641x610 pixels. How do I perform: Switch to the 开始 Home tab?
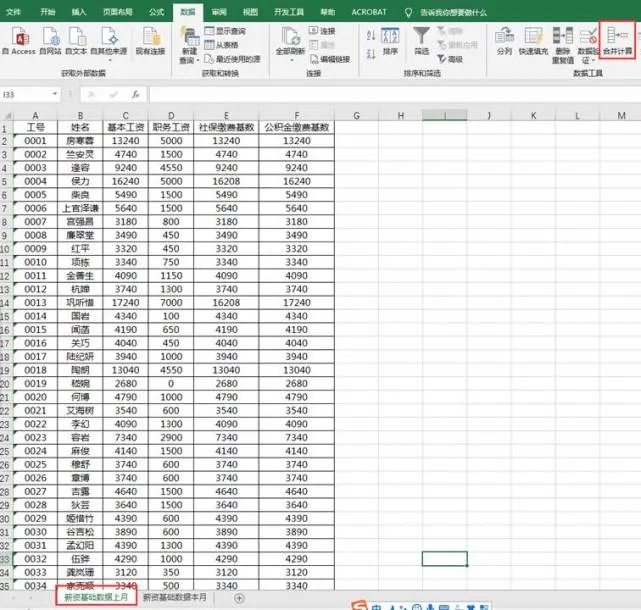(47, 12)
